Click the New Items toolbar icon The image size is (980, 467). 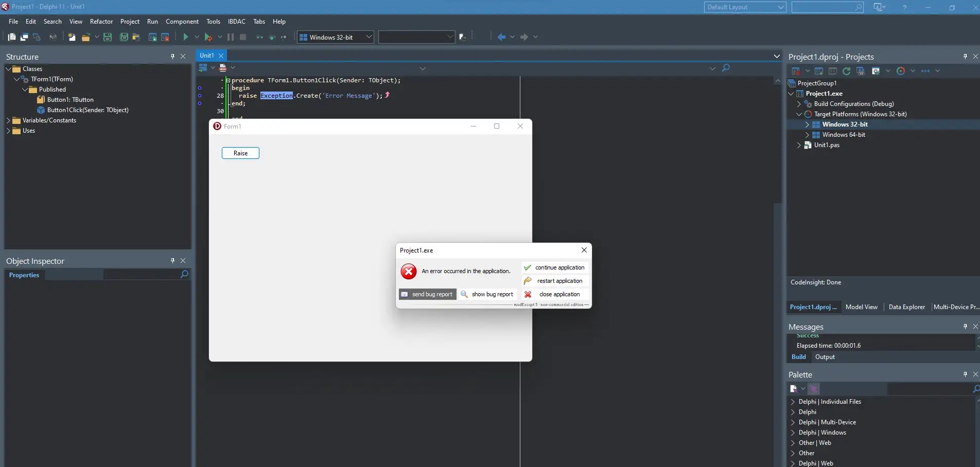[x=72, y=37]
